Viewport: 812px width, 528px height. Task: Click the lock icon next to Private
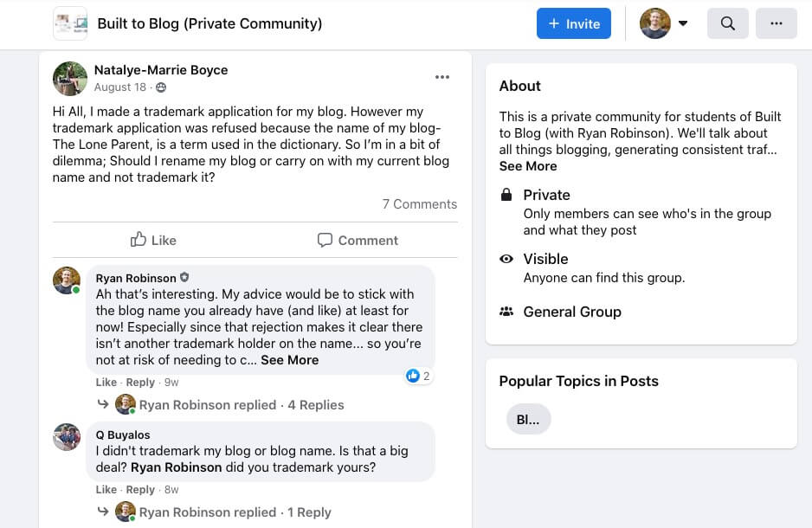click(506, 195)
